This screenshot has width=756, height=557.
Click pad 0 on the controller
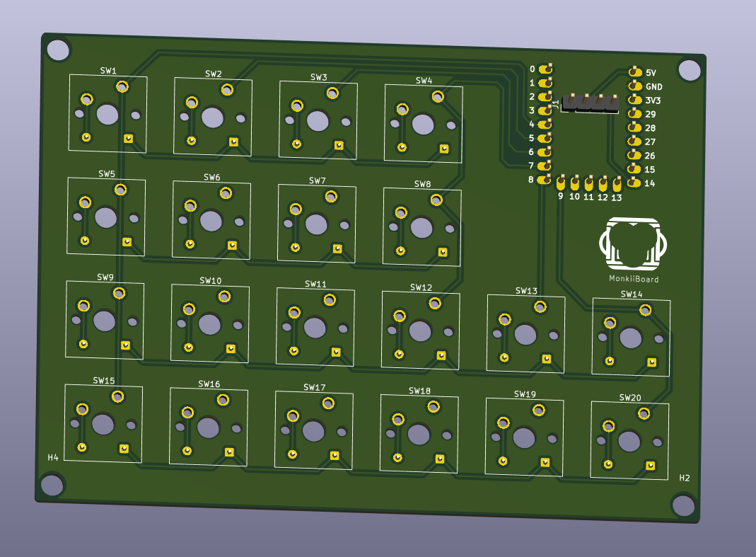pos(546,69)
